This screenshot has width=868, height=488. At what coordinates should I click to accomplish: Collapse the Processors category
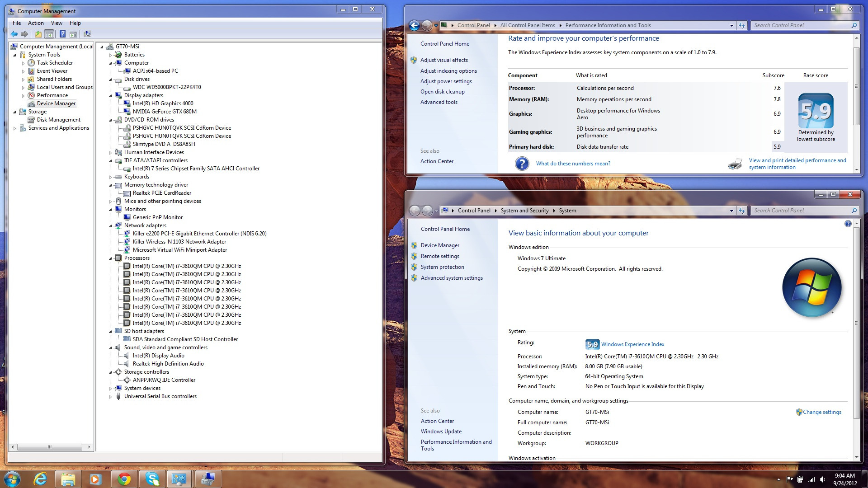[110, 258]
